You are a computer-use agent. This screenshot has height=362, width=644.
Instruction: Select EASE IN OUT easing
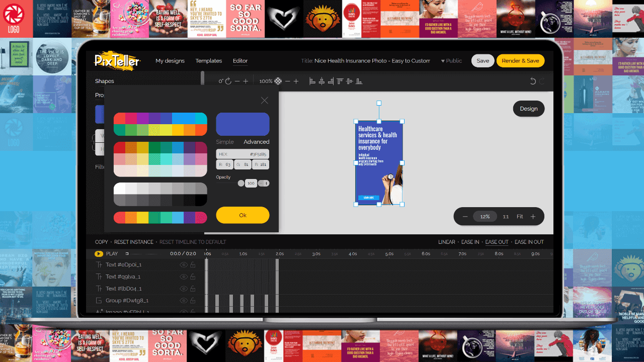click(529, 242)
